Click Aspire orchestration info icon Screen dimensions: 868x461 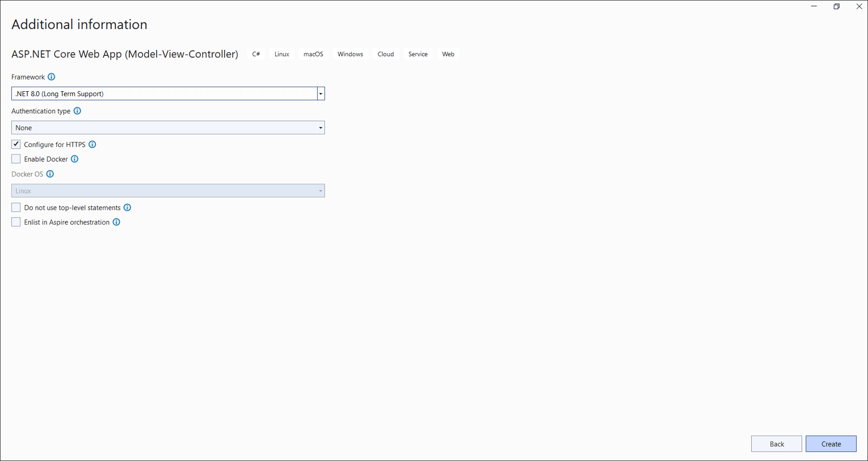[116, 222]
